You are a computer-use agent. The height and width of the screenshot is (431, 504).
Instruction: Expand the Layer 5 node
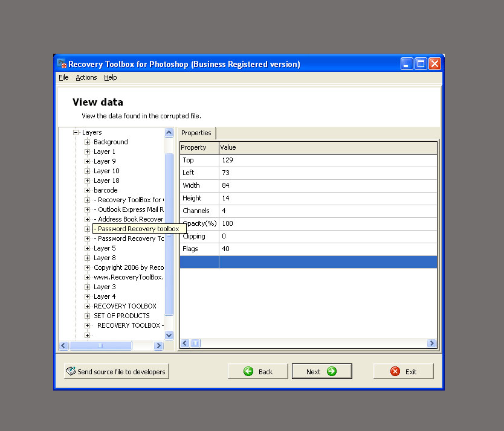point(87,248)
